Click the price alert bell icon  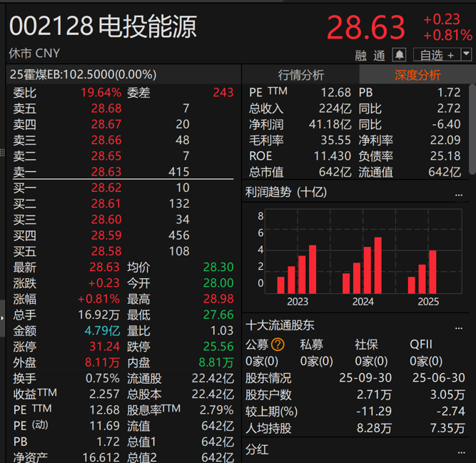tap(399, 55)
